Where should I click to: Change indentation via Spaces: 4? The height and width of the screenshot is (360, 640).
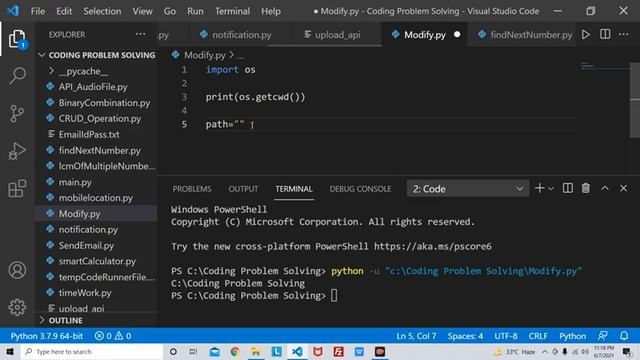pyautogui.click(x=465, y=336)
